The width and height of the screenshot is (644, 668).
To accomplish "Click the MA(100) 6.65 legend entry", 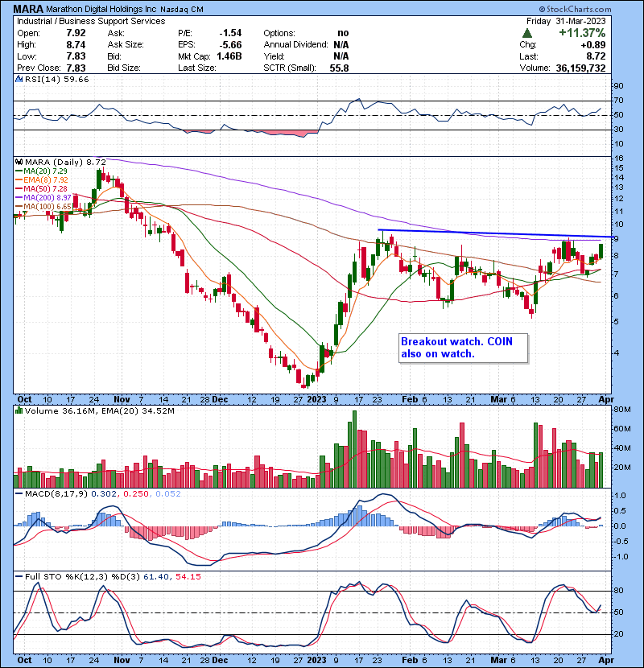I will [x=43, y=207].
